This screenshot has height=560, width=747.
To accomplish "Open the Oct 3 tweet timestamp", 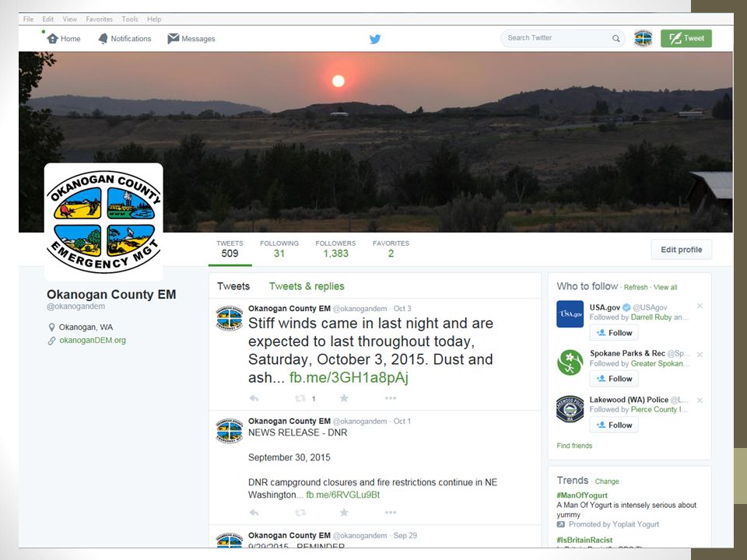I will coord(402,309).
